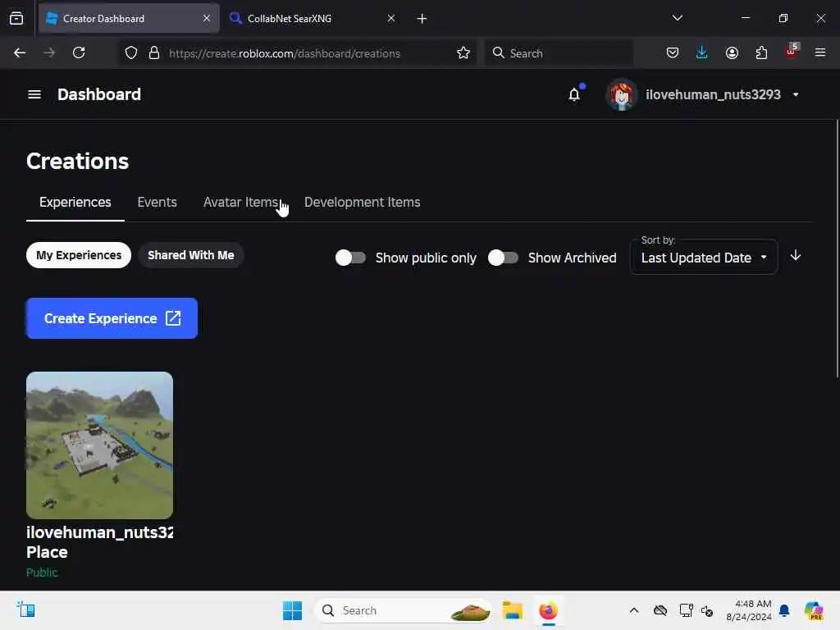The width and height of the screenshot is (840, 630).
Task: Open File Explorer from taskbar
Action: click(x=512, y=610)
